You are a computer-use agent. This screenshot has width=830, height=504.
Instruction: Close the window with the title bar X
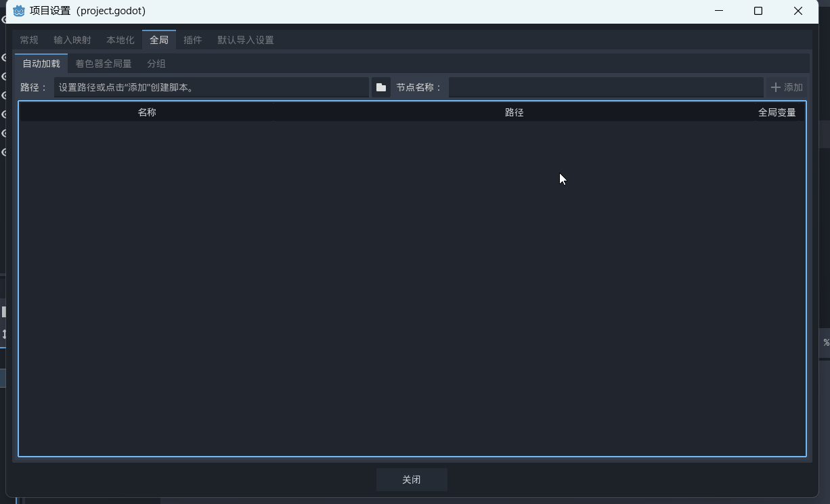pos(798,11)
